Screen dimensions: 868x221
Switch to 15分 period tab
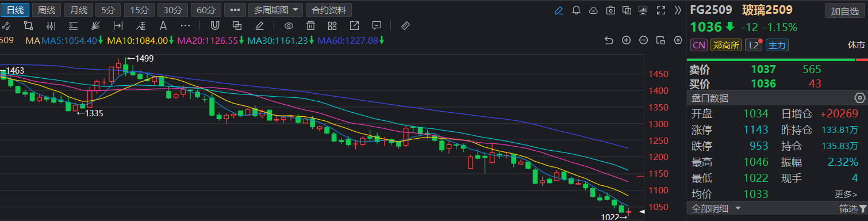139,10
